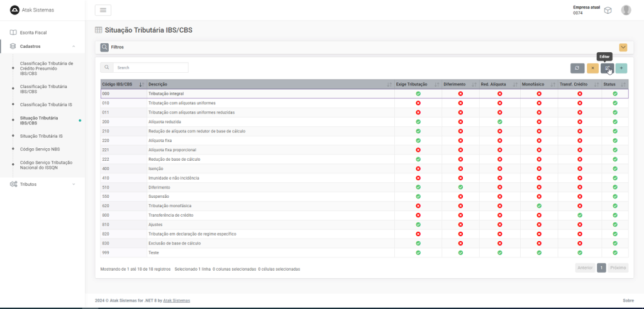Open the user profile avatar
This screenshot has height=309, width=644.
tap(626, 10)
